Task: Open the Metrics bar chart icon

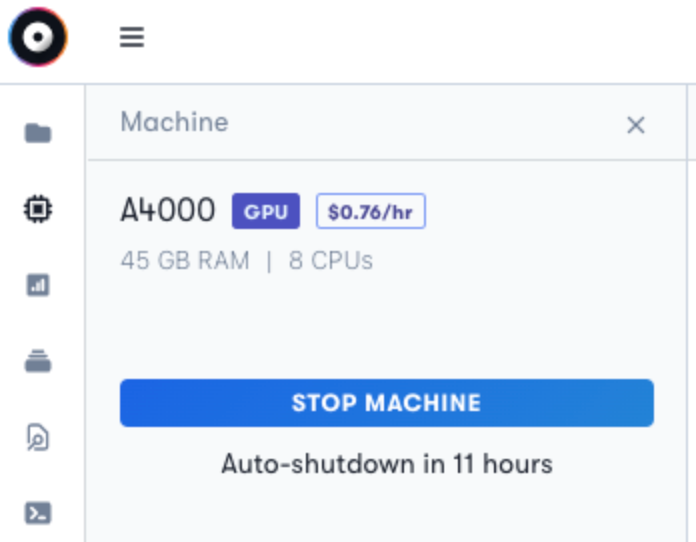Action: 38,285
